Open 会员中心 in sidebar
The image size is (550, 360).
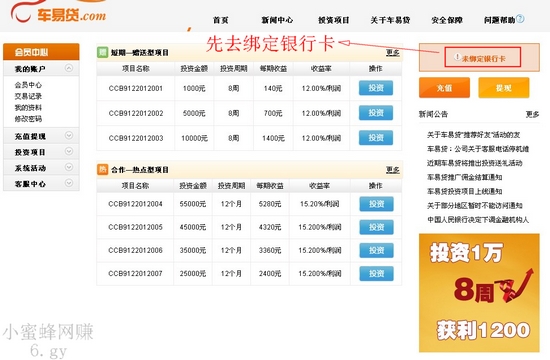(28, 85)
